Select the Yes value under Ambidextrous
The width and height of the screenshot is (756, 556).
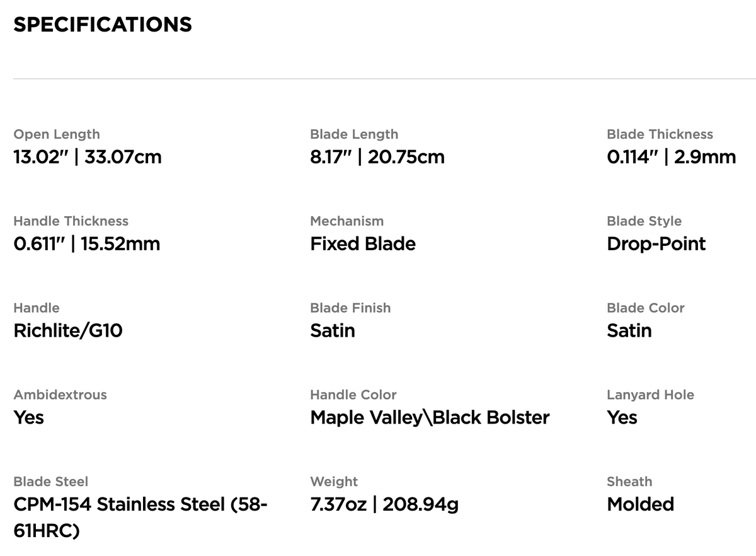28,417
